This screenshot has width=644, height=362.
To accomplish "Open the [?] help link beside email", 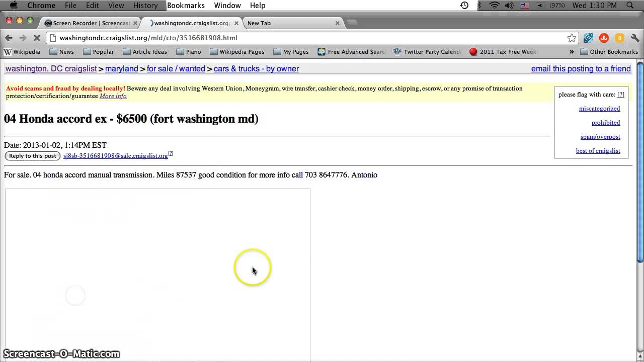I will tap(171, 154).
